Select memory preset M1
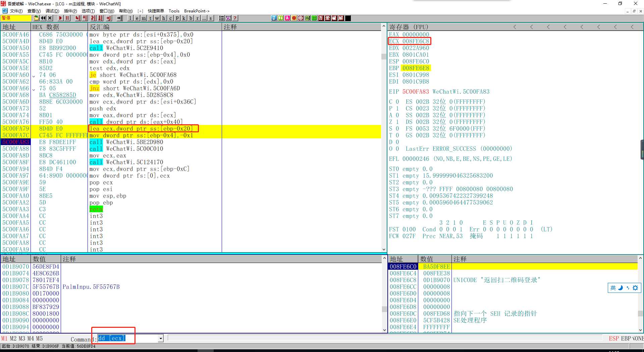644x352 pixels. (4, 339)
